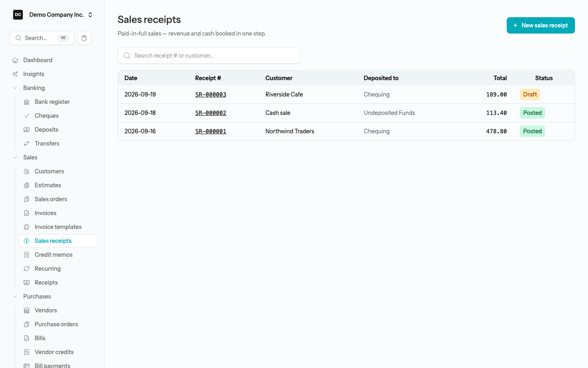The height and width of the screenshot is (368, 588).
Task: Click the 478.80 total amount
Action: point(497,131)
